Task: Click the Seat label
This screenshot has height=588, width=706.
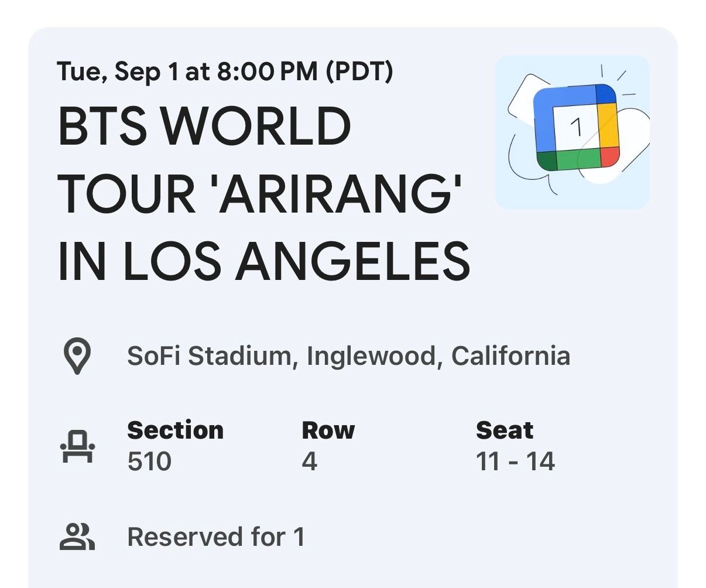Action: [504, 430]
